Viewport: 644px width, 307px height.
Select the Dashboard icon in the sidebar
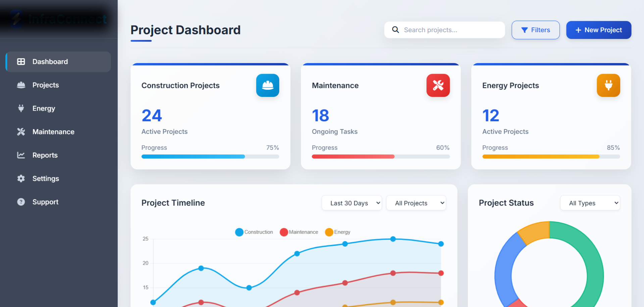tap(21, 62)
